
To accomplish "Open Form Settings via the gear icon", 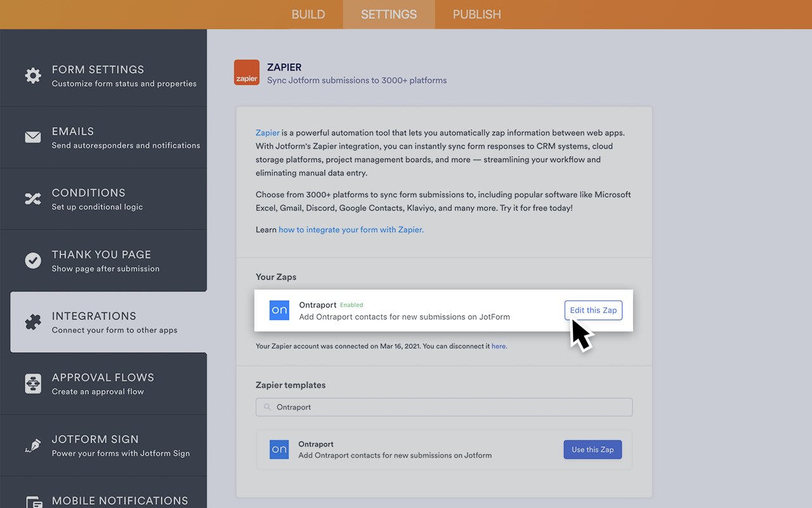I will [x=33, y=75].
